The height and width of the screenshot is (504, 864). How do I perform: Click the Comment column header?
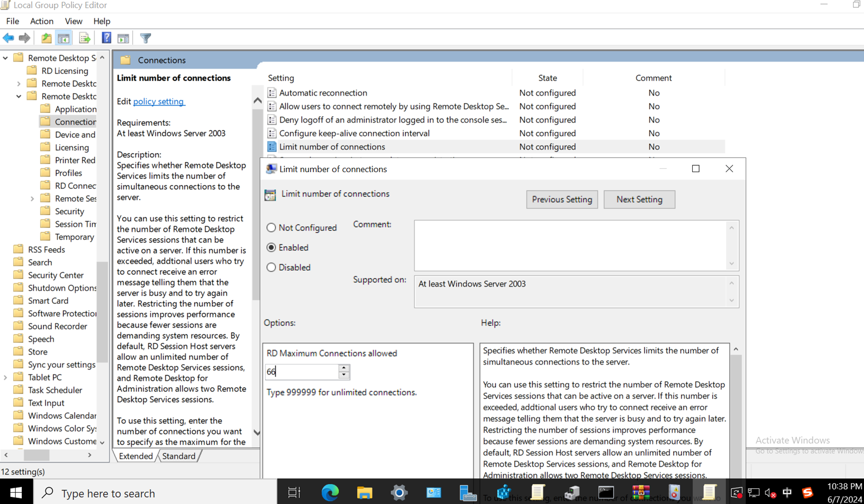tap(653, 78)
